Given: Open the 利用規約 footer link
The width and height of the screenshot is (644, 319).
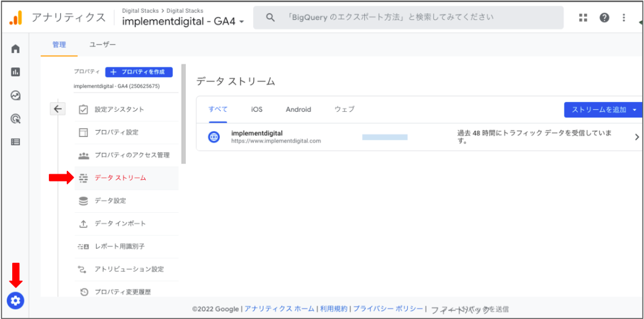Looking at the screenshot, I should 334,309.
